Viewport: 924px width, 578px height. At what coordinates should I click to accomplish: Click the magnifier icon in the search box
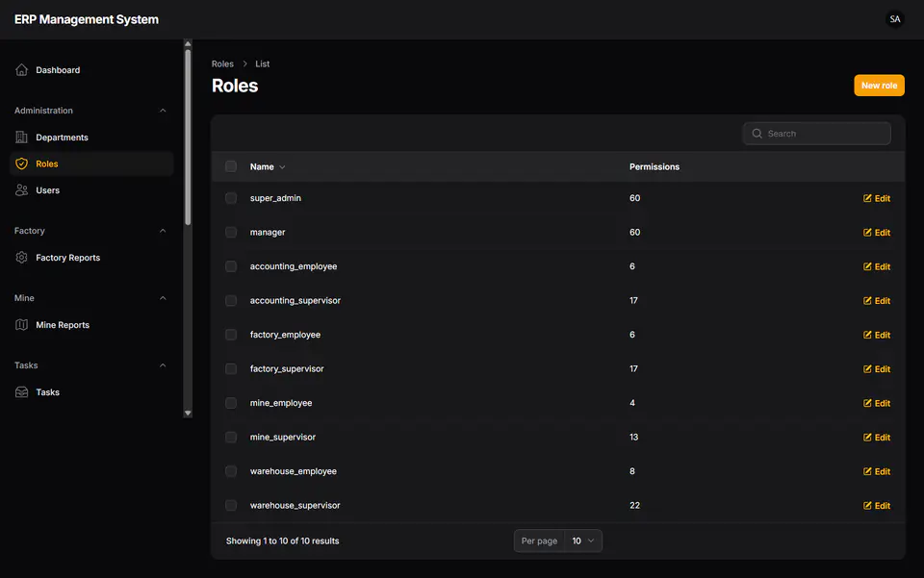pyautogui.click(x=757, y=134)
